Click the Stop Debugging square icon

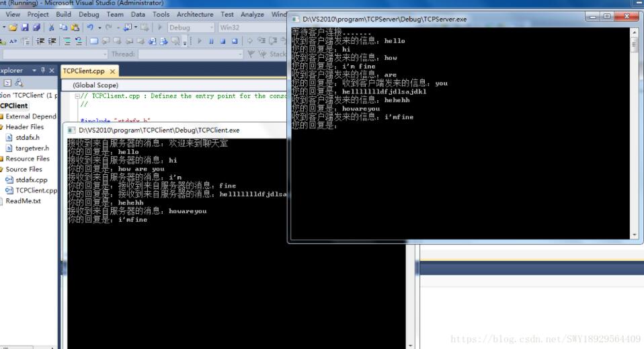[223, 41]
